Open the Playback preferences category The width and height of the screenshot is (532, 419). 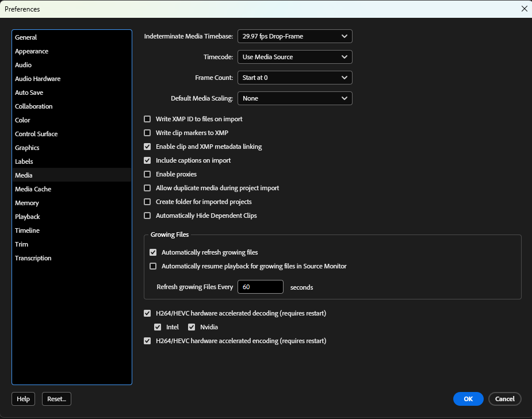(27, 216)
